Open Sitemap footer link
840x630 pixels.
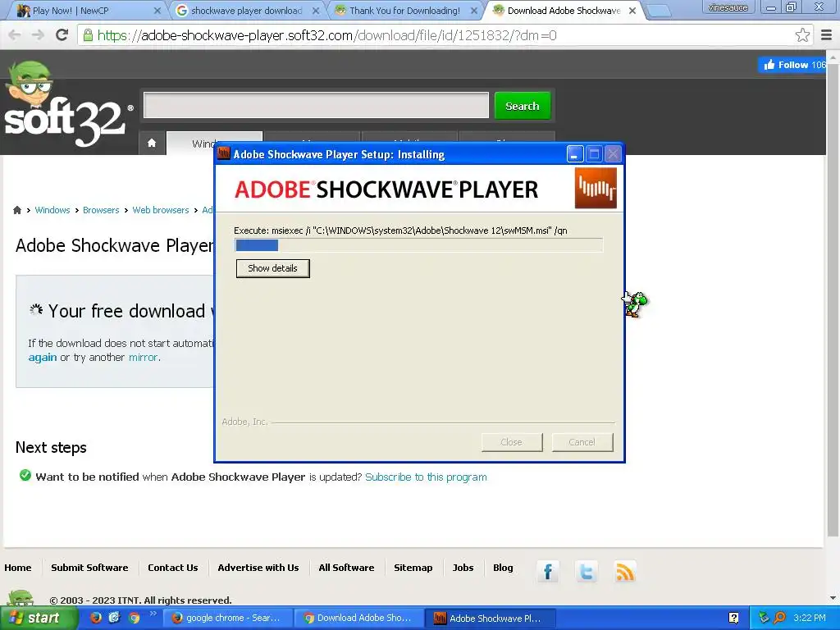coord(413,568)
